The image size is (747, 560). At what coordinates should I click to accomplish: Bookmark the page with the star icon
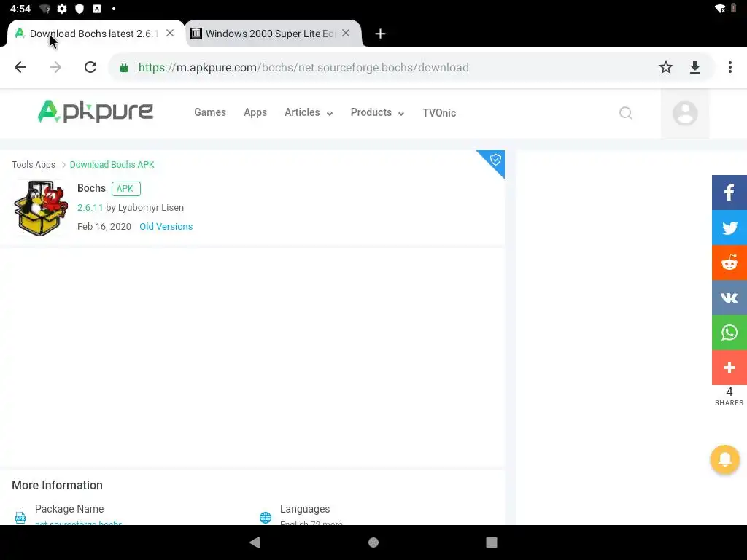coord(665,67)
